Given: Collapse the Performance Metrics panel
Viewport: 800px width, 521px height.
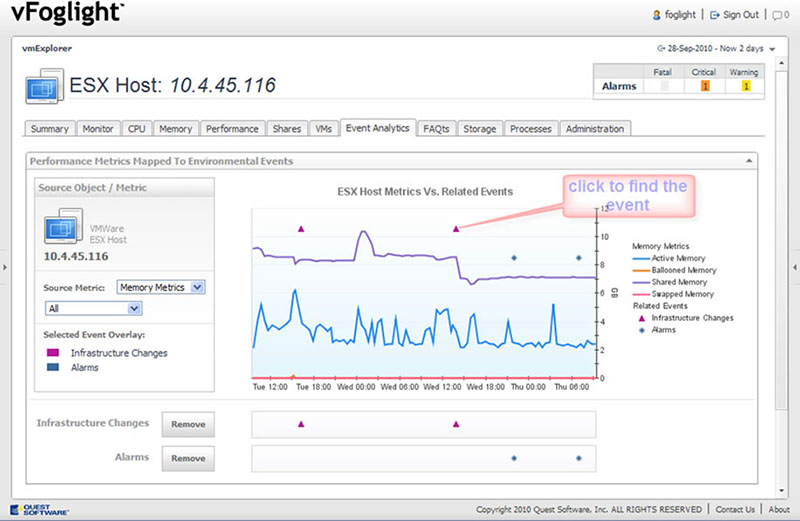Looking at the screenshot, I should click(x=748, y=161).
